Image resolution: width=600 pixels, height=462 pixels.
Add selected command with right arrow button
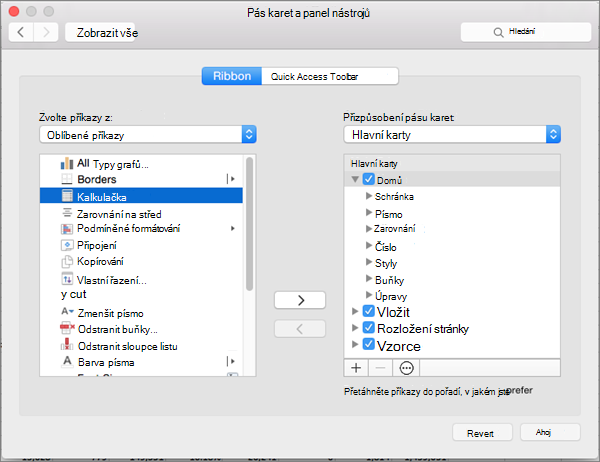[x=300, y=300]
